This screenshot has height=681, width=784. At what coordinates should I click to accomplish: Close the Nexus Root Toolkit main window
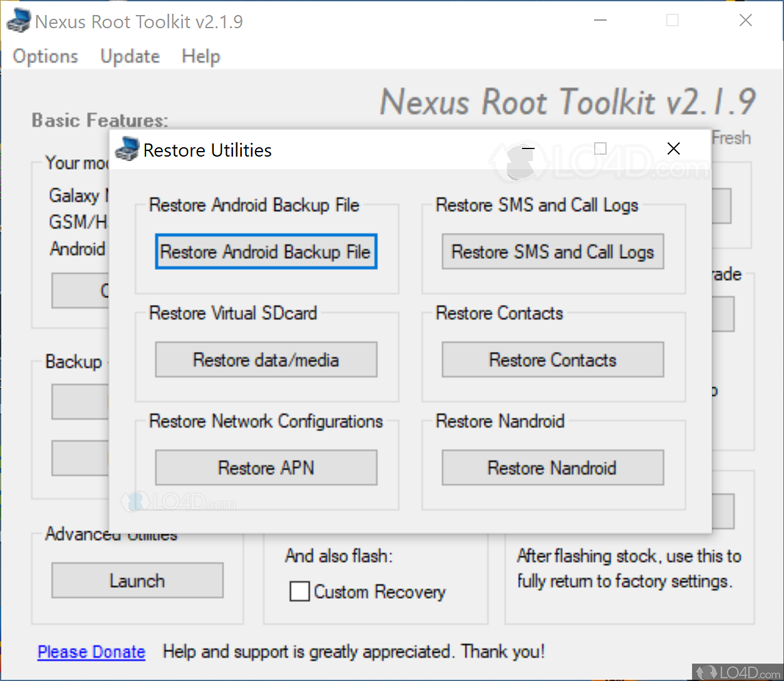(x=746, y=21)
